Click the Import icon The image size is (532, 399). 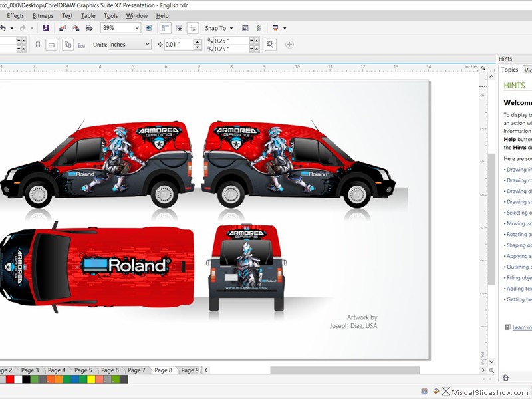click(x=63, y=28)
